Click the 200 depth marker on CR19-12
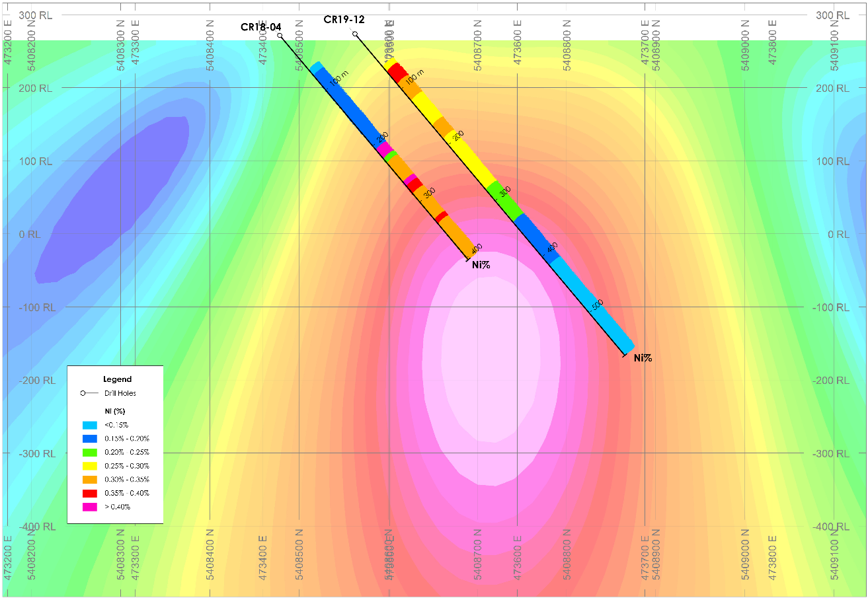This screenshot has height=598, width=868. [458, 135]
